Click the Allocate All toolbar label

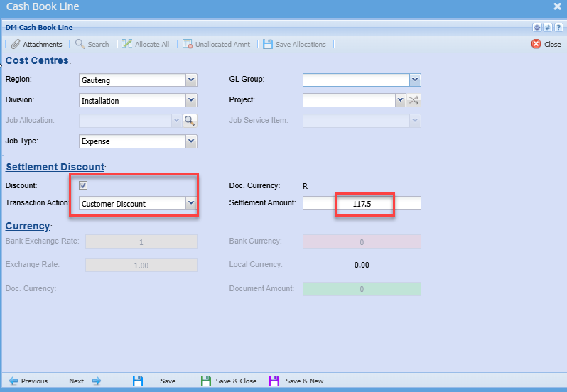(152, 44)
